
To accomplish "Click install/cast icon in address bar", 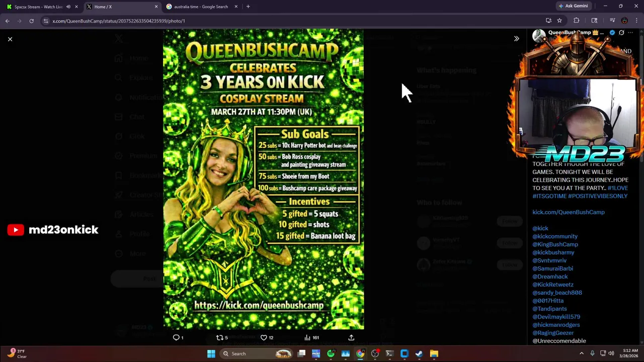I will (x=548, y=21).
